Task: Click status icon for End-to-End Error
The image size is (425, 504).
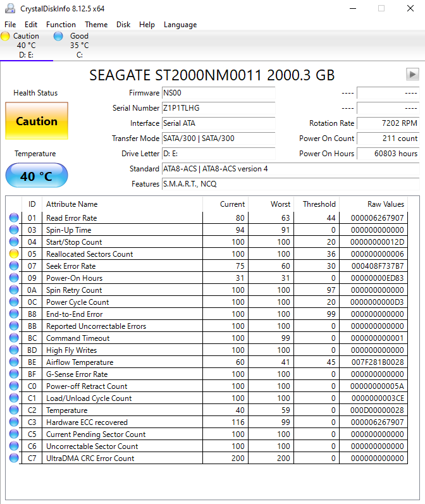Action: pos(14,314)
